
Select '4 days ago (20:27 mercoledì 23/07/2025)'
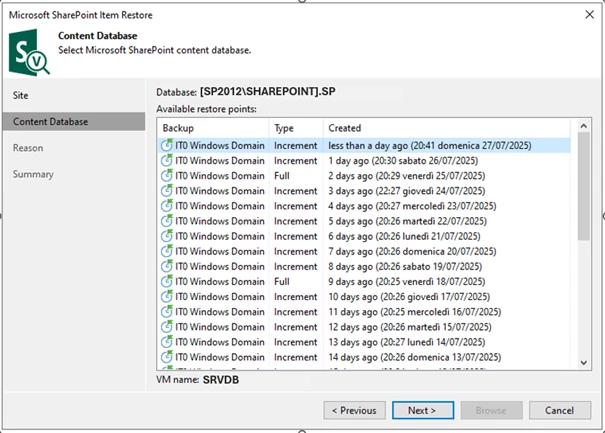[412, 206]
